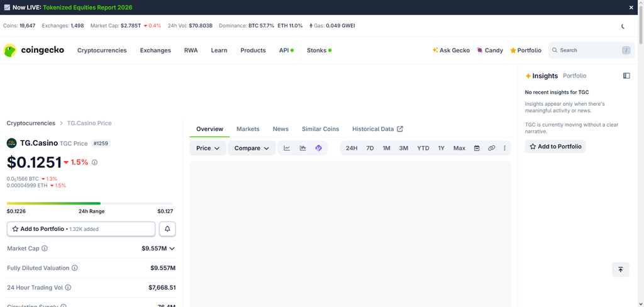This screenshot has width=644, height=307.
Task: Select the YTD chart range
Action: 423,148
